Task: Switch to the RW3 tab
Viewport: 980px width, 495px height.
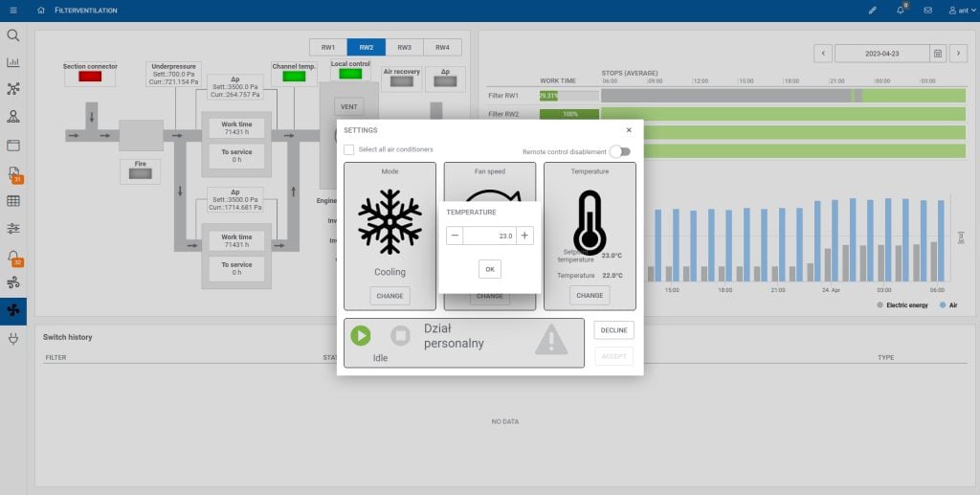Action: [405, 48]
